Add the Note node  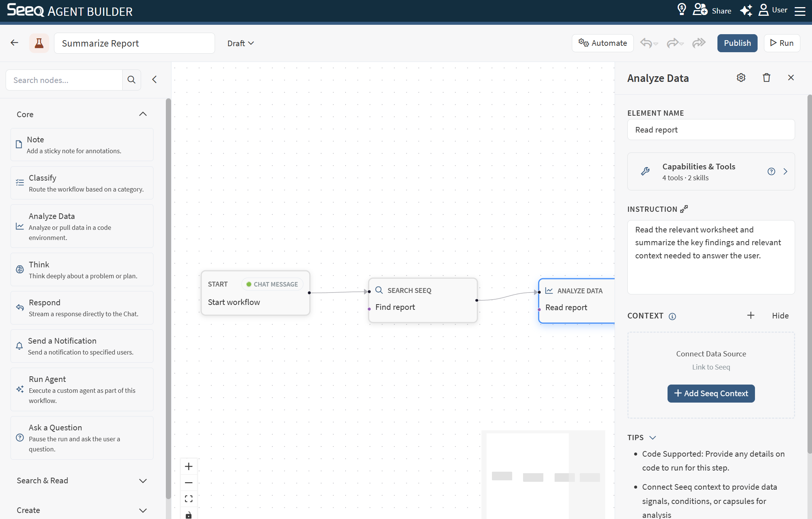click(x=82, y=145)
